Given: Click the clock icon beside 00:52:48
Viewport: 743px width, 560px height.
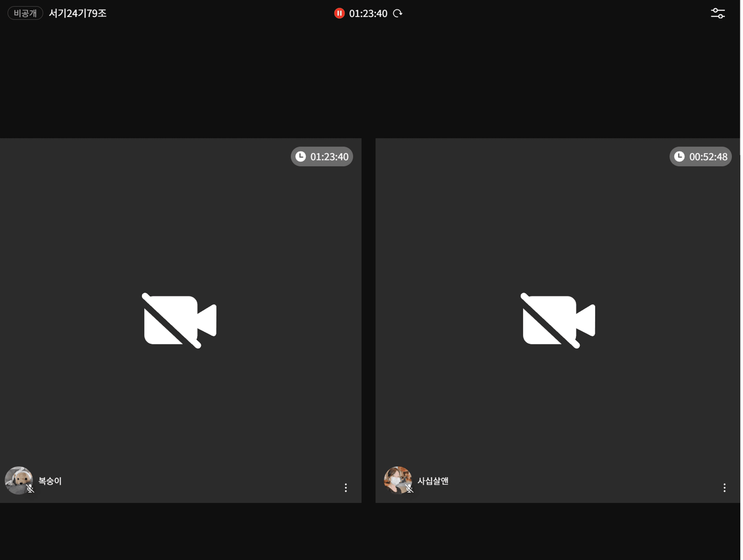Looking at the screenshot, I should [679, 157].
